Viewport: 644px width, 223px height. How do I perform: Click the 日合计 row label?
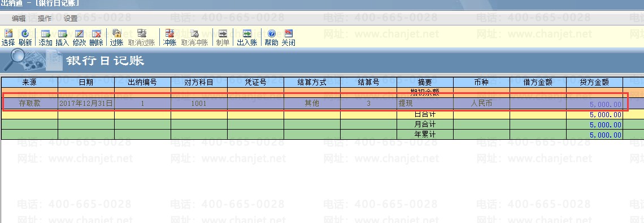pyautogui.click(x=425, y=114)
